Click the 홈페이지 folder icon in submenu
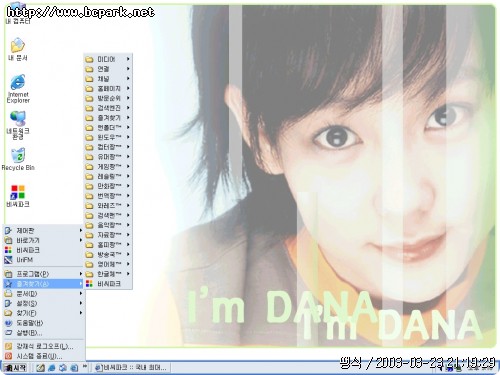The image size is (500, 375). pos(89,89)
